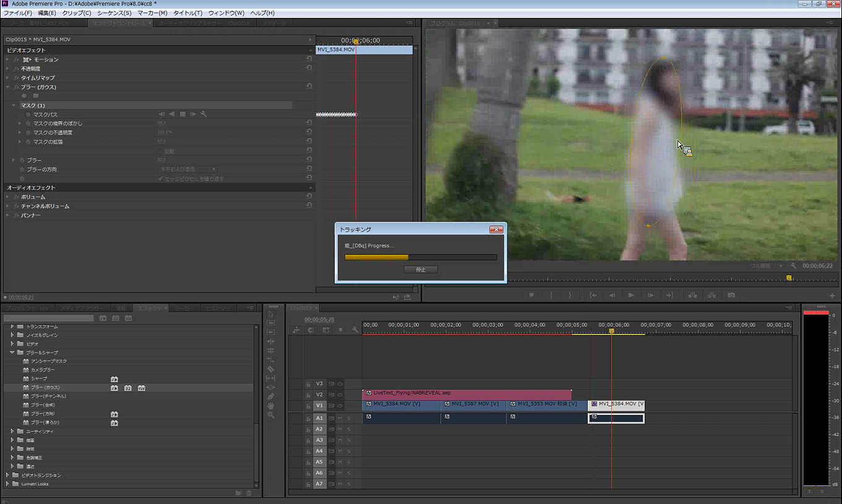The image size is (842, 504).
Task: Open Program monitor settings wrench
Action: tap(793, 266)
